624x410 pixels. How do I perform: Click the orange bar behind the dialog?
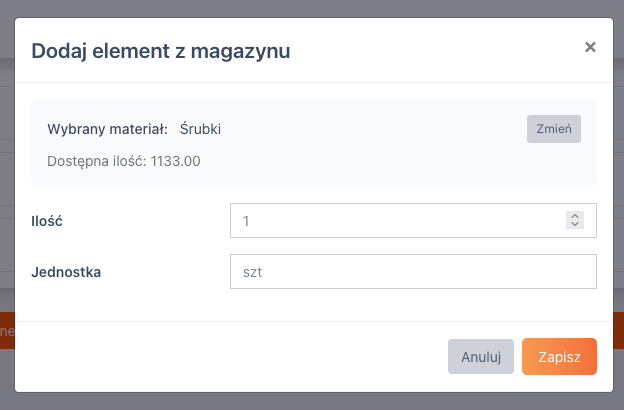click(x=6, y=330)
